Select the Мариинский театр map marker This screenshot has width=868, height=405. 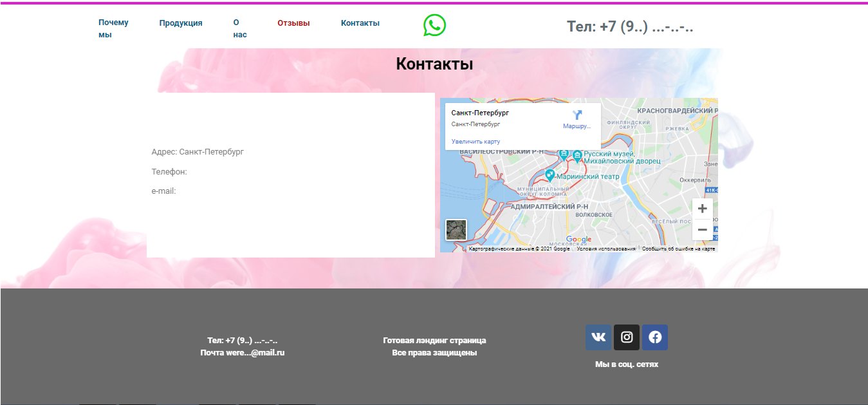click(x=549, y=174)
